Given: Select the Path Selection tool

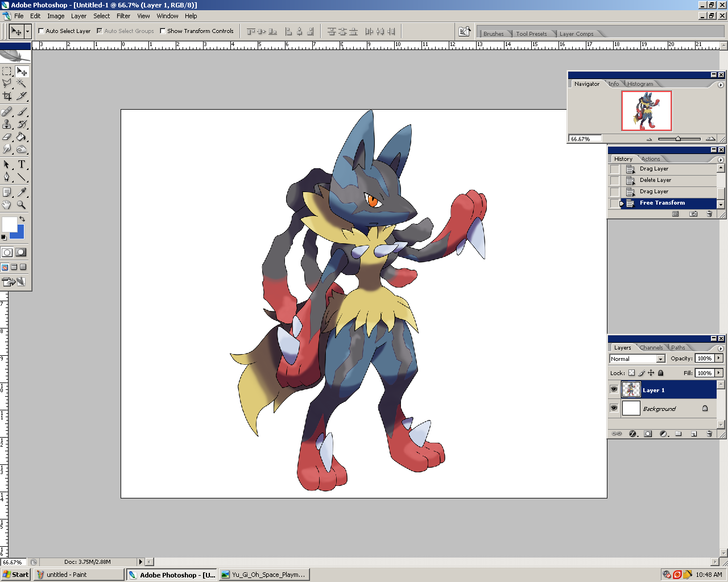Looking at the screenshot, I should (7, 165).
